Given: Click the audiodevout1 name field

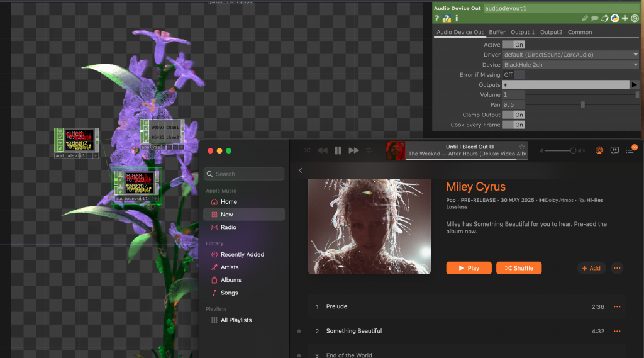Looking at the screenshot, I should point(561,8).
